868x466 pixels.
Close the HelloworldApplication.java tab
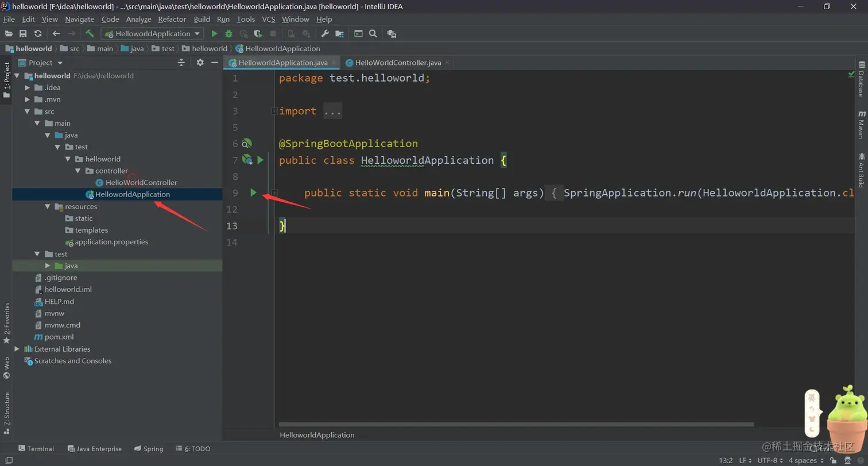coord(334,63)
